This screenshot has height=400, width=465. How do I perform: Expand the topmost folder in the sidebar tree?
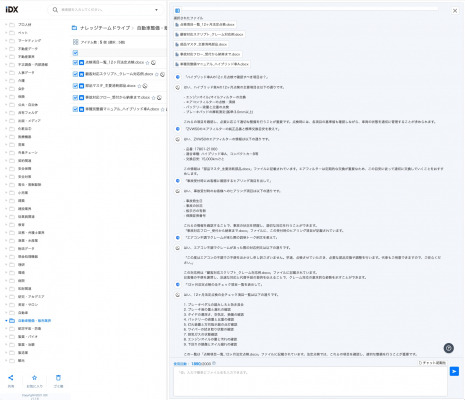pos(6,25)
